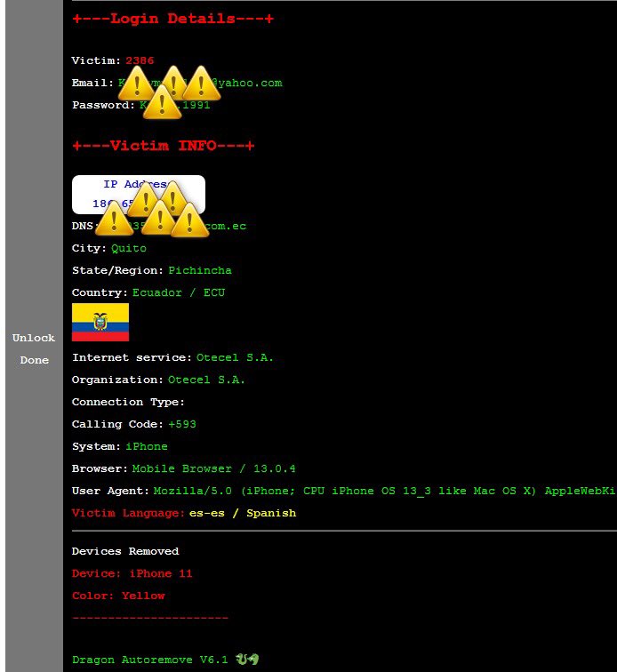The image size is (617, 672).
Task: Click the city value Quito
Action: 129,248
